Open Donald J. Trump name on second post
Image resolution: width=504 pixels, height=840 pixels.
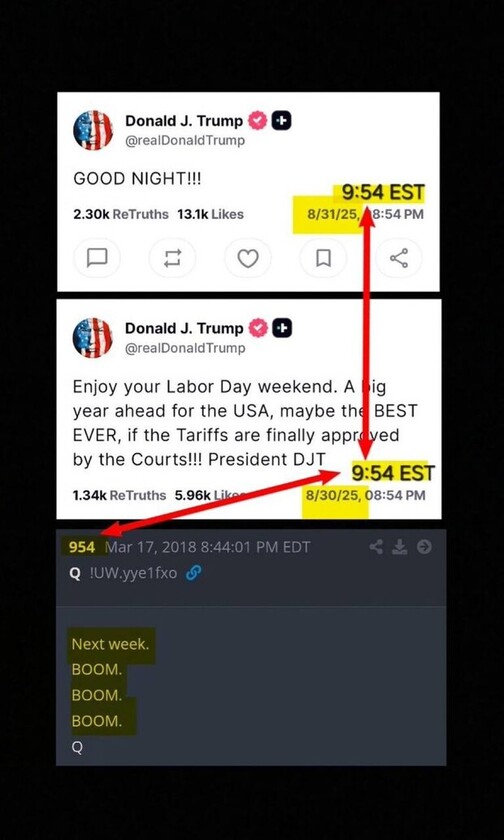point(184,328)
